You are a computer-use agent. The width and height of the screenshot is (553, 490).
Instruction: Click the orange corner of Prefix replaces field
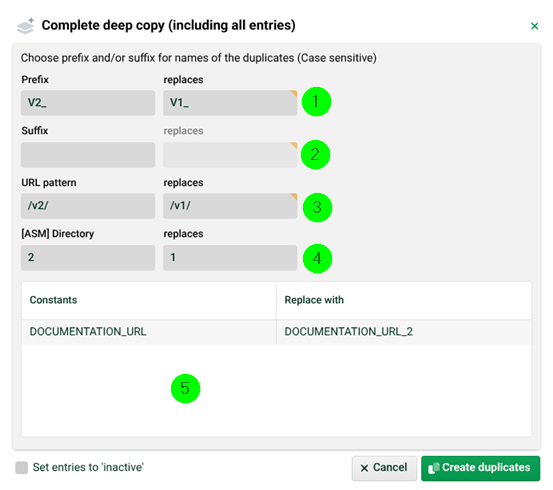tap(294, 93)
